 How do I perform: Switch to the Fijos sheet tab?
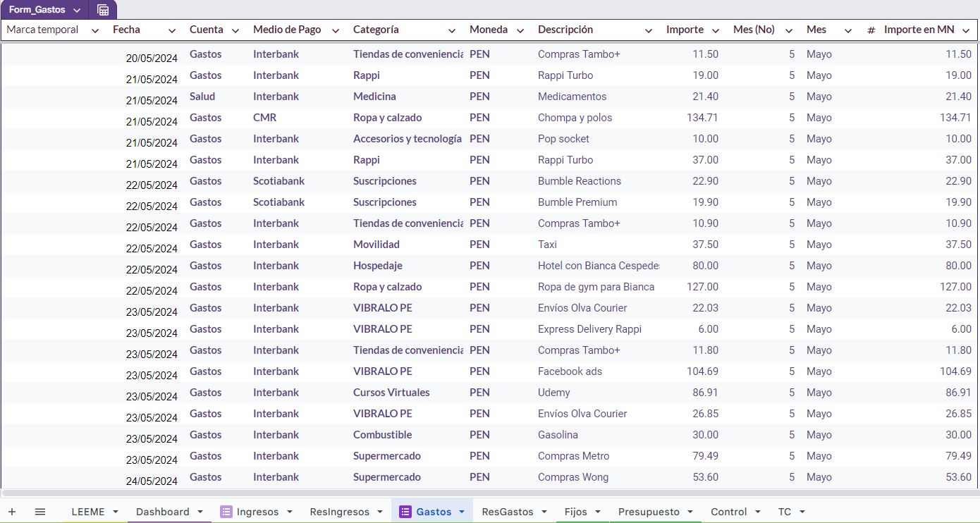click(x=576, y=512)
